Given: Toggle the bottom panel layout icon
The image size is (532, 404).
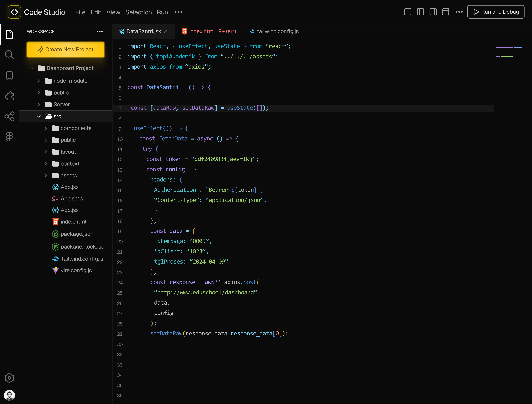Looking at the screenshot, I should (x=408, y=12).
